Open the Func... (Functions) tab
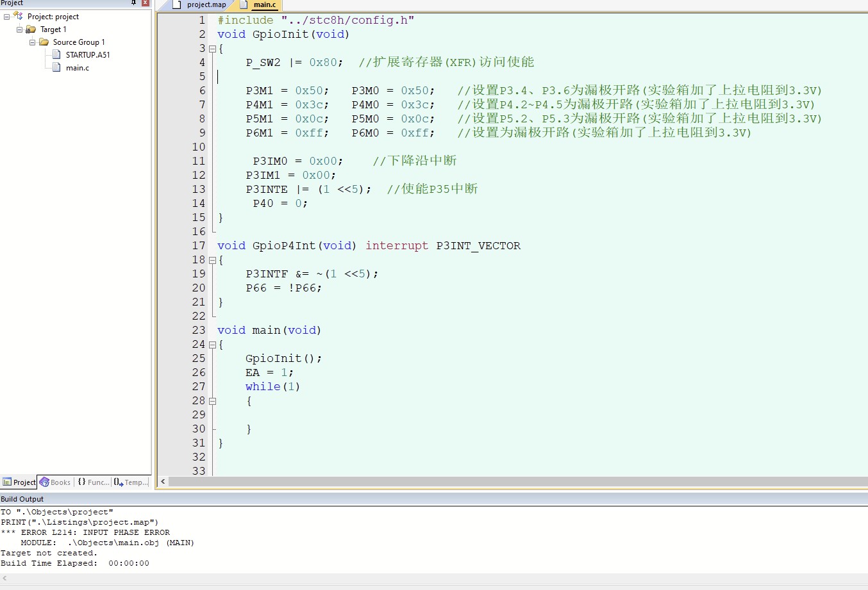Screen dimensions: 868x590 (x=94, y=482)
